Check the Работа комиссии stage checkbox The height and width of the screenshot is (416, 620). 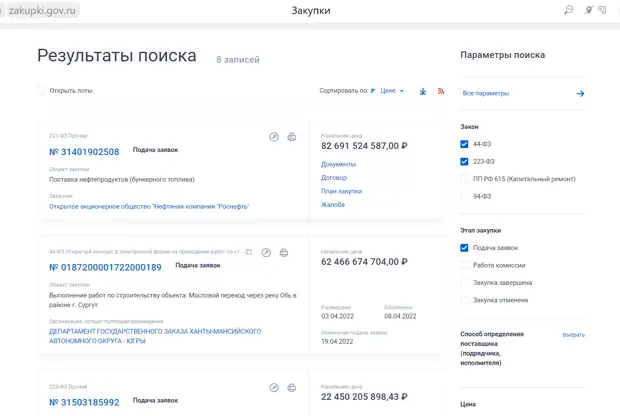tap(464, 265)
